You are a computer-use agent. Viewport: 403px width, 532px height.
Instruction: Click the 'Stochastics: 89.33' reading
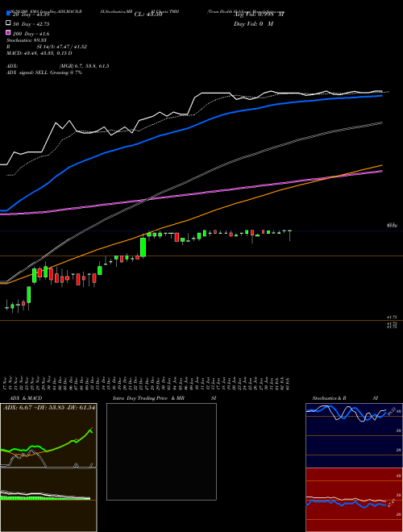(x=26, y=40)
